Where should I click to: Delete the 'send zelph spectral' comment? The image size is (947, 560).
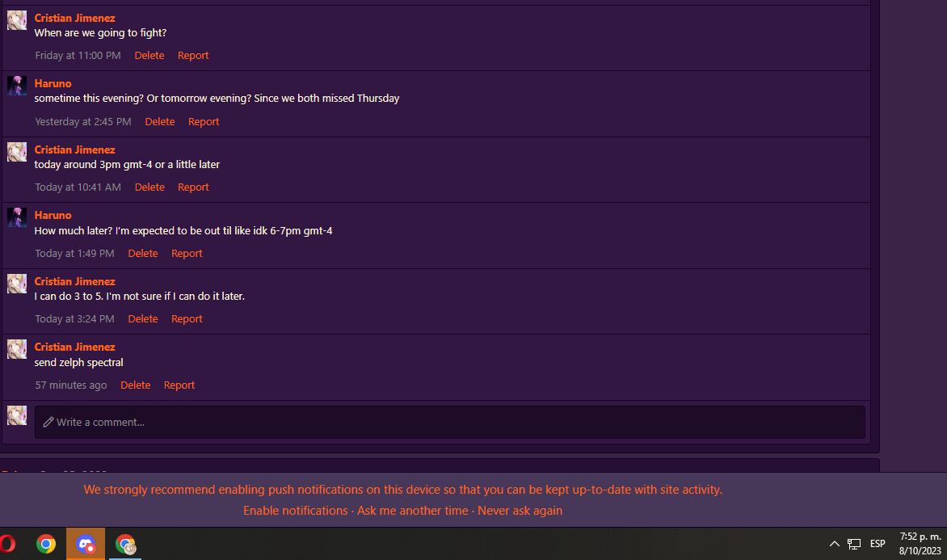[x=135, y=385]
